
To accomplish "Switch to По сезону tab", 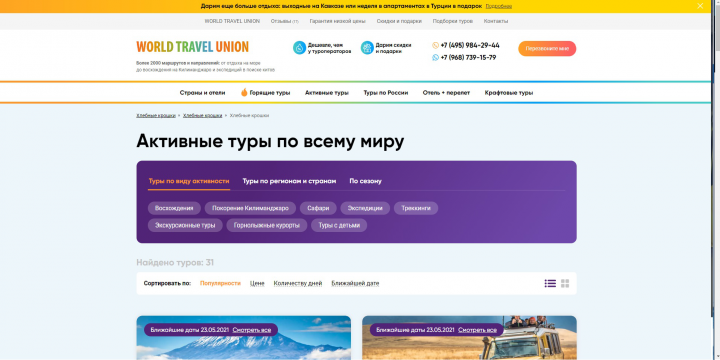I will [x=366, y=181].
